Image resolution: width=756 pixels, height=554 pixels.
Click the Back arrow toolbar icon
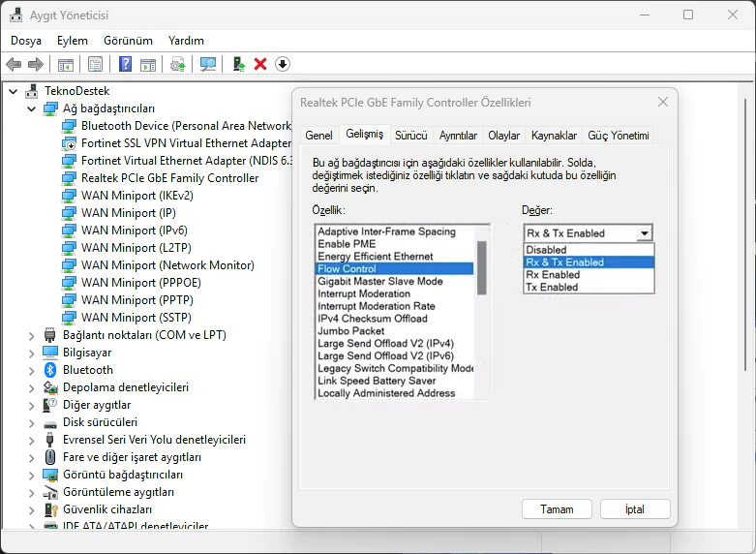[x=14, y=64]
